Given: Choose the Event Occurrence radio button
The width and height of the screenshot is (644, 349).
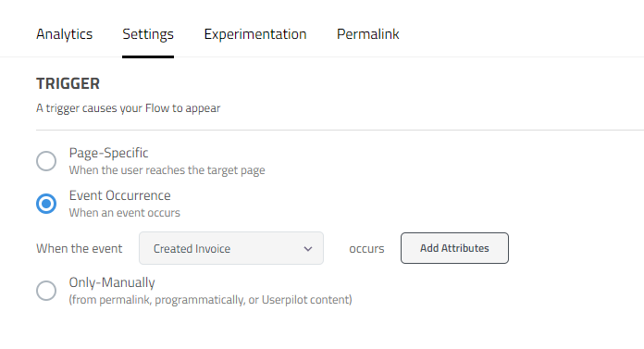Looking at the screenshot, I should click(46, 204).
